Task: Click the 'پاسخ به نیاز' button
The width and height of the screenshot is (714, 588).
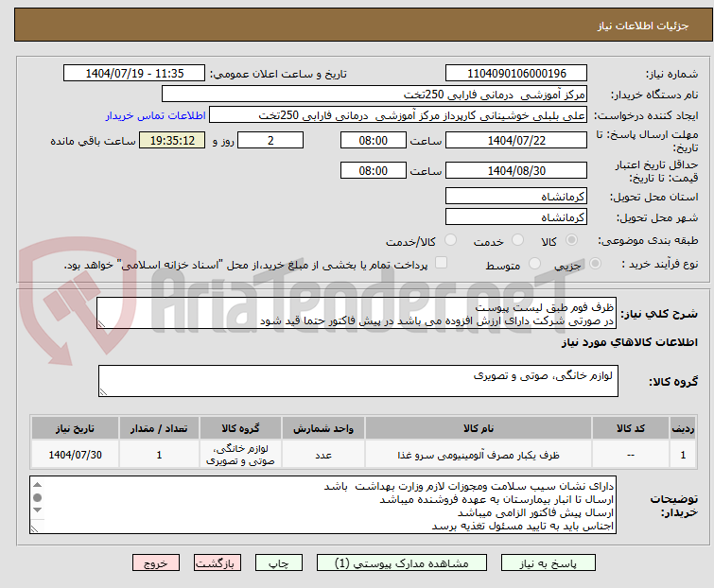Action: (x=549, y=563)
